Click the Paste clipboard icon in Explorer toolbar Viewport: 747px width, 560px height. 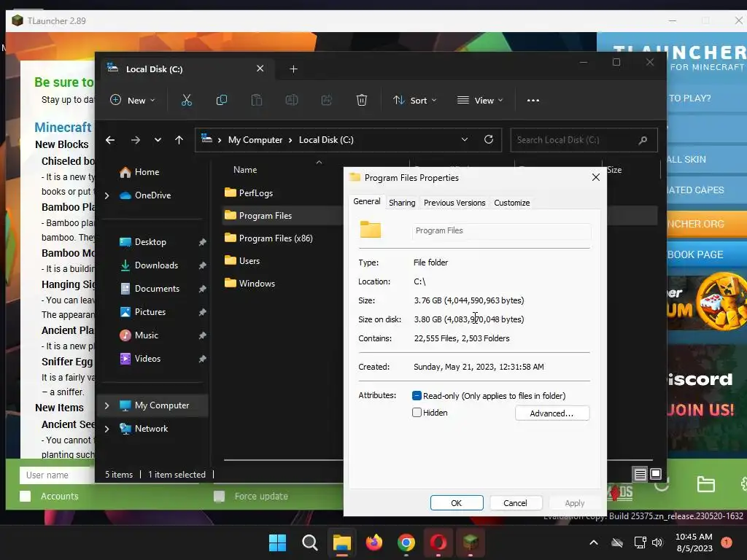(x=256, y=100)
